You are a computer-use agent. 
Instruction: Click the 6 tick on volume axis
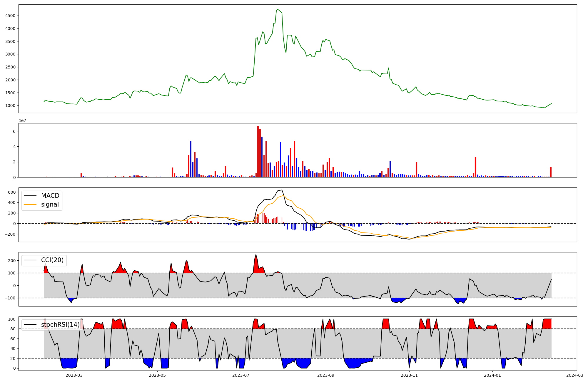(14, 131)
